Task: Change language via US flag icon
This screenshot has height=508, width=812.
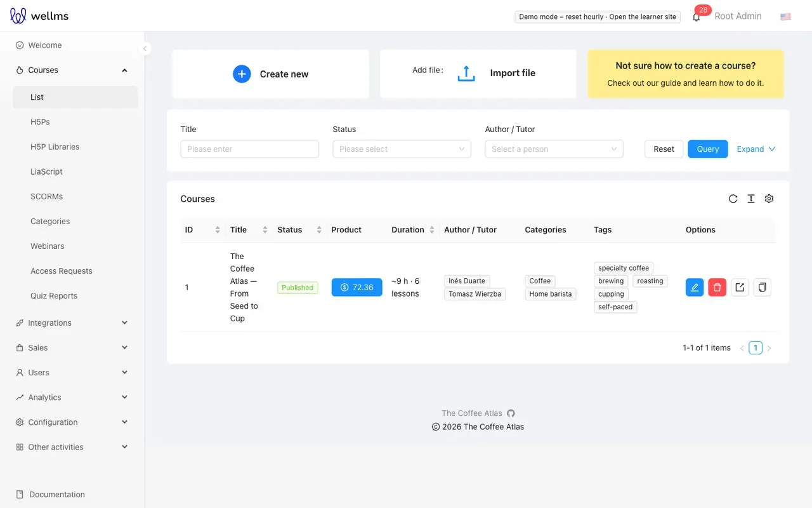Action: click(x=785, y=17)
